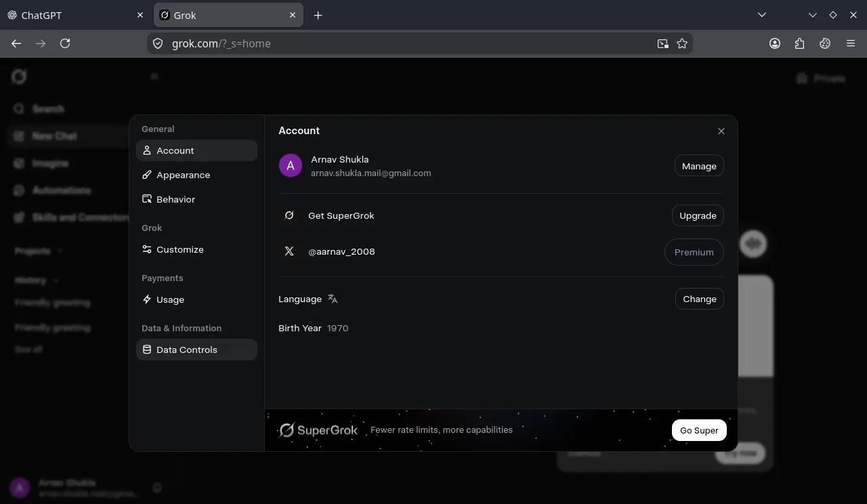Click 'Fewer rate limits, more capabilities' text
867x504 pixels.
[x=442, y=429]
